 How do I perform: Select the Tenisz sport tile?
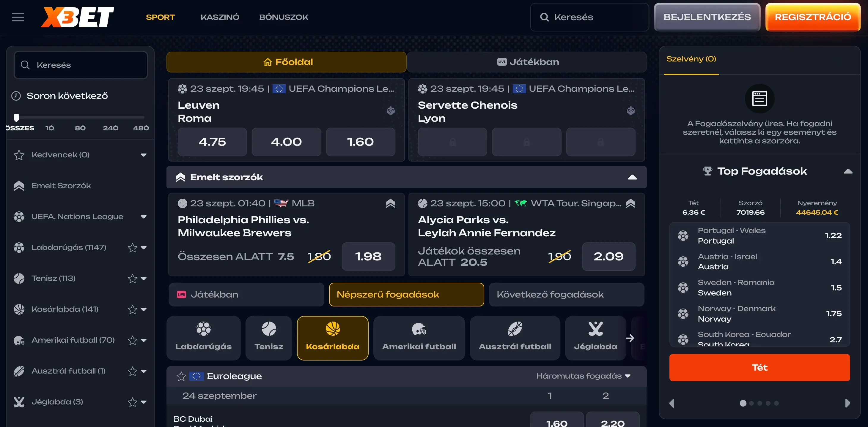pyautogui.click(x=269, y=338)
